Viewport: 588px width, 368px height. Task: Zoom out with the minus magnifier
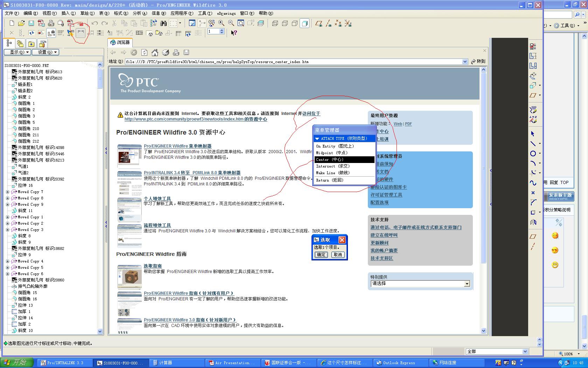(231, 23)
